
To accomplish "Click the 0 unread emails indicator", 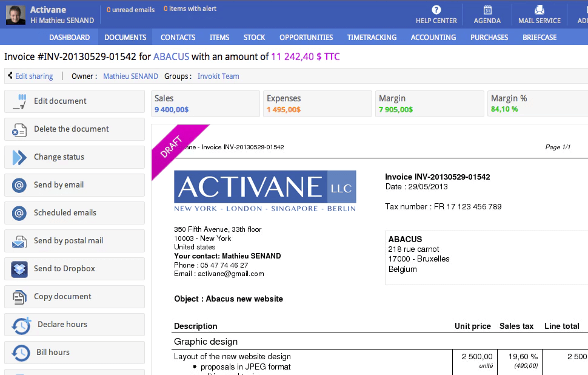I will tap(130, 10).
